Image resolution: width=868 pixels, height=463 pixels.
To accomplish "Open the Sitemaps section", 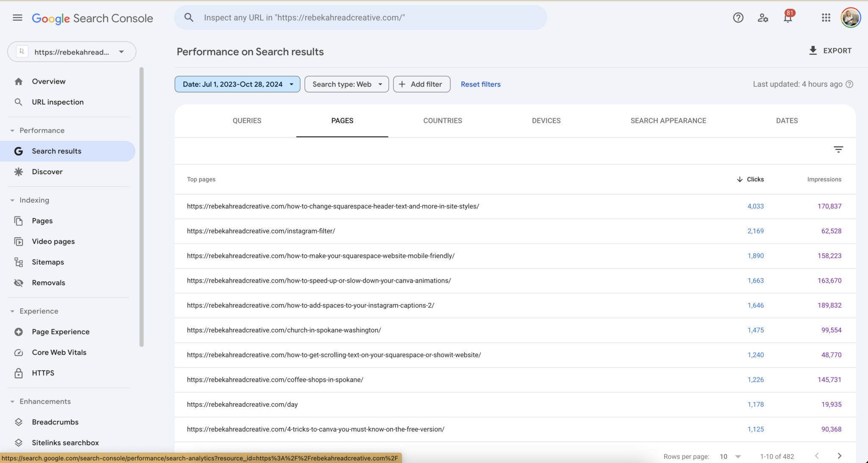I will 48,262.
